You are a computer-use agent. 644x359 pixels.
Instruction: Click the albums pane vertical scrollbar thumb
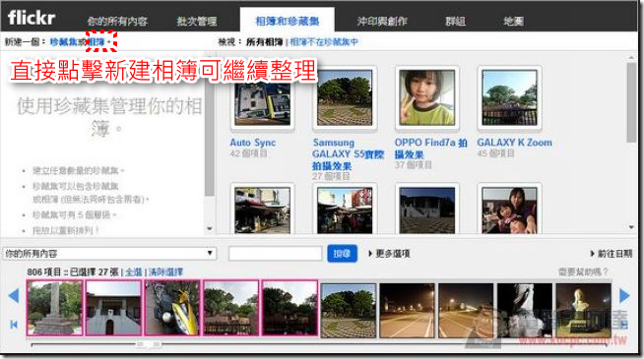tap(631, 102)
